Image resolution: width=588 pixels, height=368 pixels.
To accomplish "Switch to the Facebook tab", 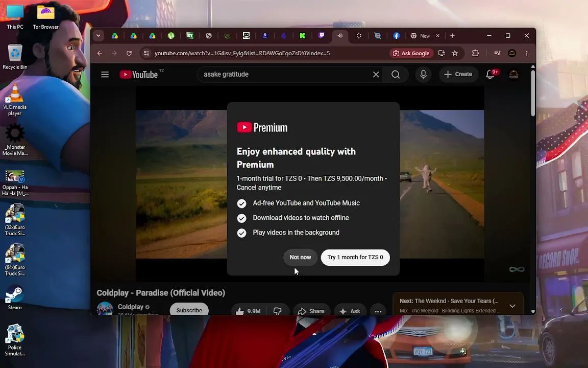I will click(x=397, y=36).
